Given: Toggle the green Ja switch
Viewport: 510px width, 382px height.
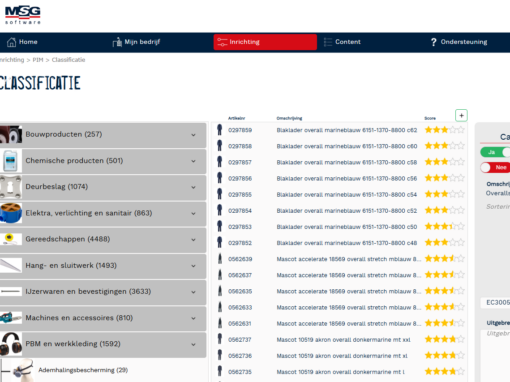Looking at the screenshot, I should point(495,152).
